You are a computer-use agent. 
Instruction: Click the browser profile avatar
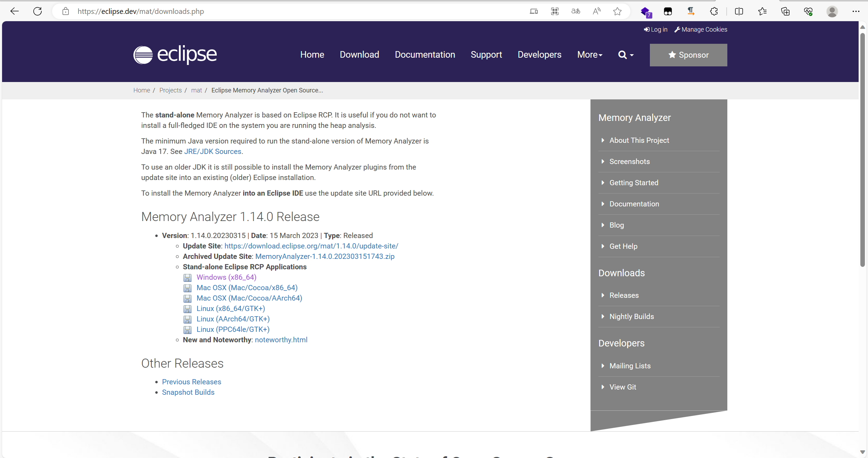click(x=832, y=11)
